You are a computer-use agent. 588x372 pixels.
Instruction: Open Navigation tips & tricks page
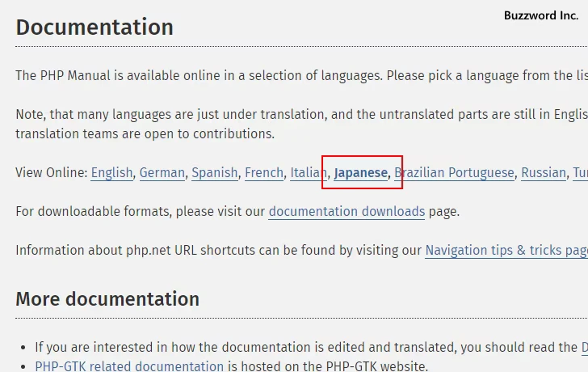pyautogui.click(x=506, y=251)
